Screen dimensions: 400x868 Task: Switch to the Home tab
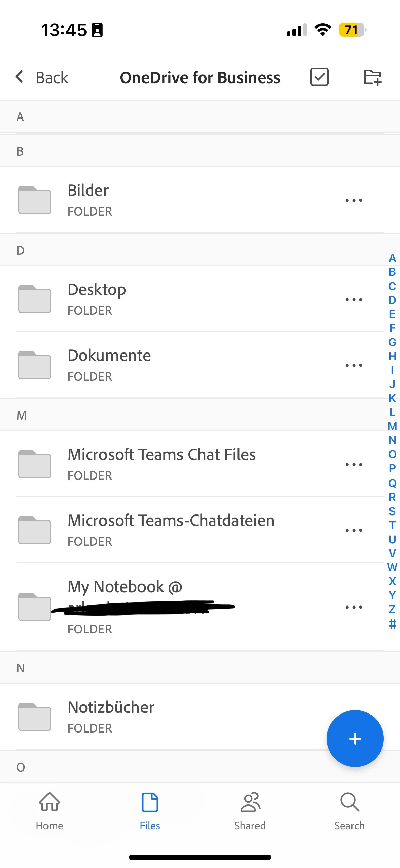tap(50, 812)
